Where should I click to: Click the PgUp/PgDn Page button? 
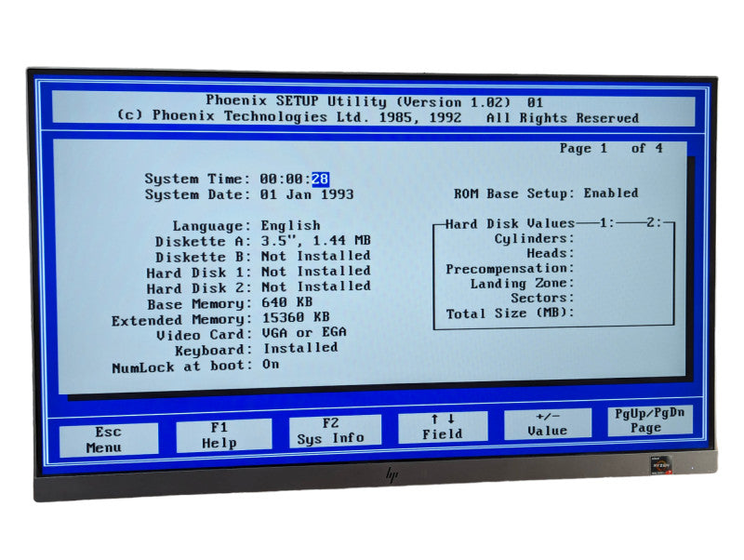(x=649, y=420)
